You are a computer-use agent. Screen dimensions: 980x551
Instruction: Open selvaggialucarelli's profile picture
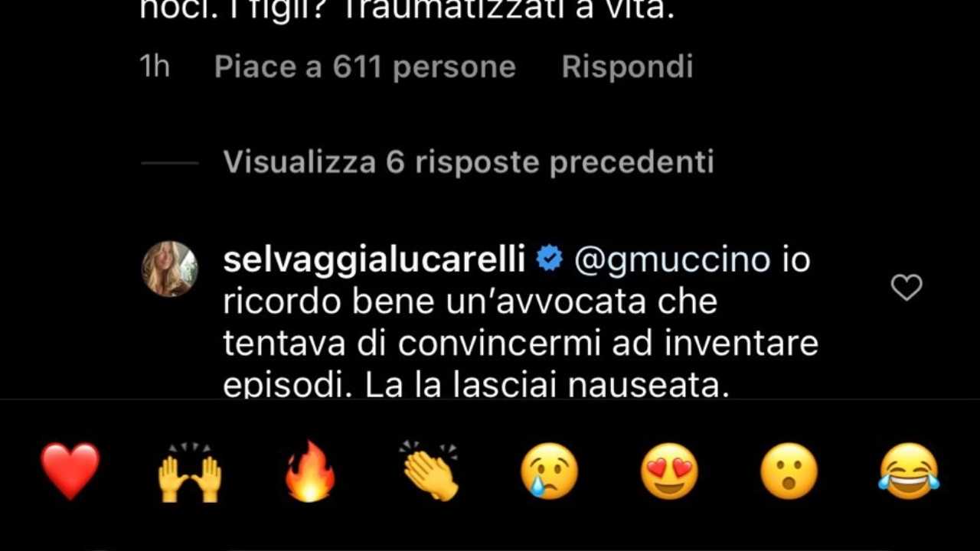(x=170, y=269)
